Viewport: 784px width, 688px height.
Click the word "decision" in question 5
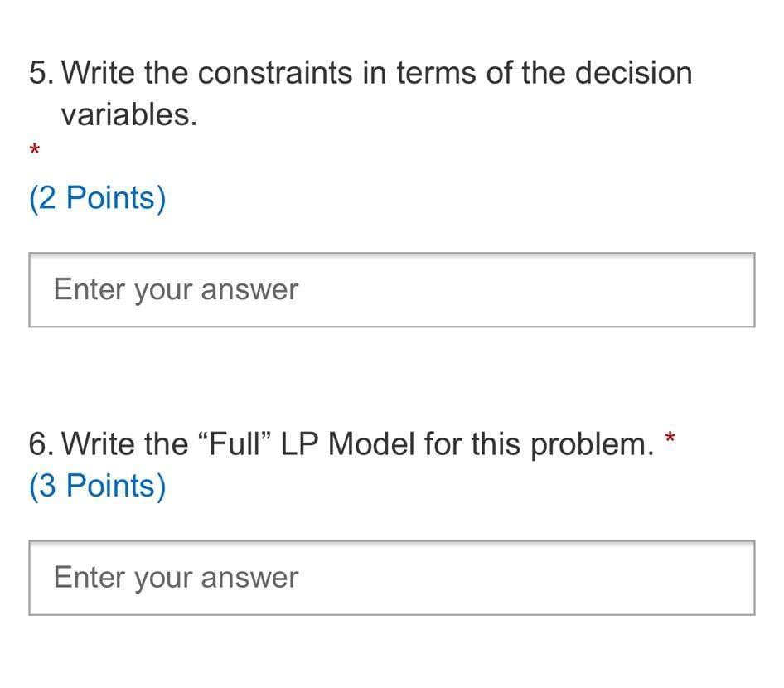point(633,73)
